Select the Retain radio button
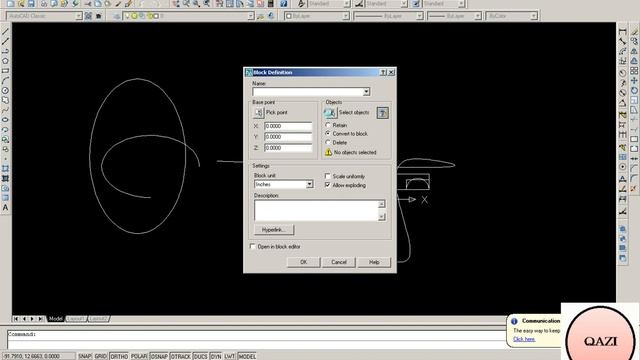The width and height of the screenshot is (640, 360). pos(328,125)
